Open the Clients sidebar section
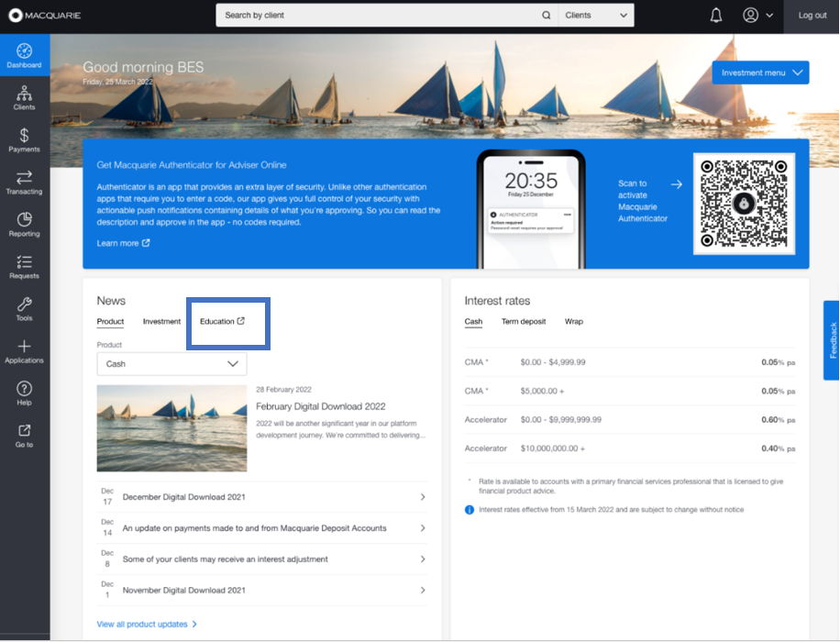Screen dimensions: 840x642 coord(24,97)
